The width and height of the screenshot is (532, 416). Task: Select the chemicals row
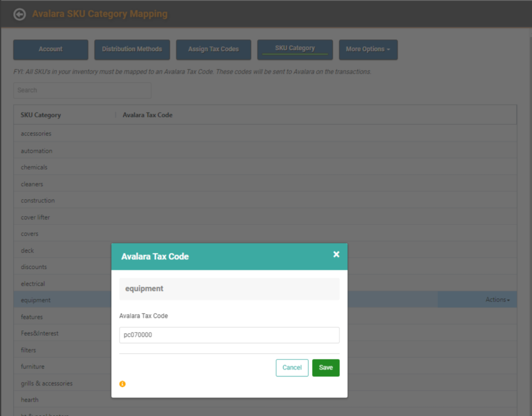pos(265,167)
